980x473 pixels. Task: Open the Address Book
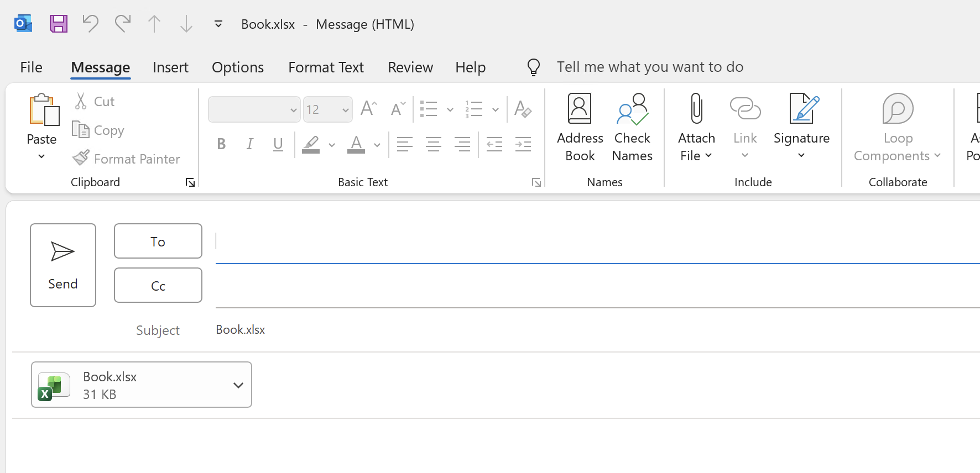click(x=580, y=128)
